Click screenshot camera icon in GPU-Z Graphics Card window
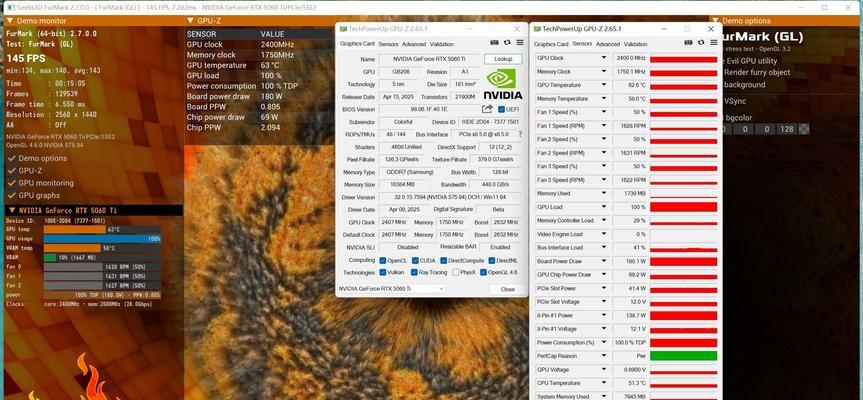 click(495, 43)
